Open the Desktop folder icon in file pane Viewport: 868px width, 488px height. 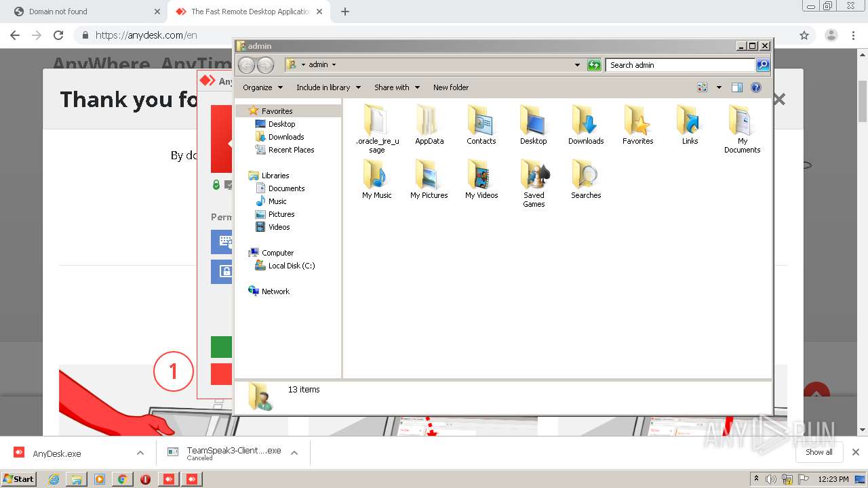coord(534,125)
